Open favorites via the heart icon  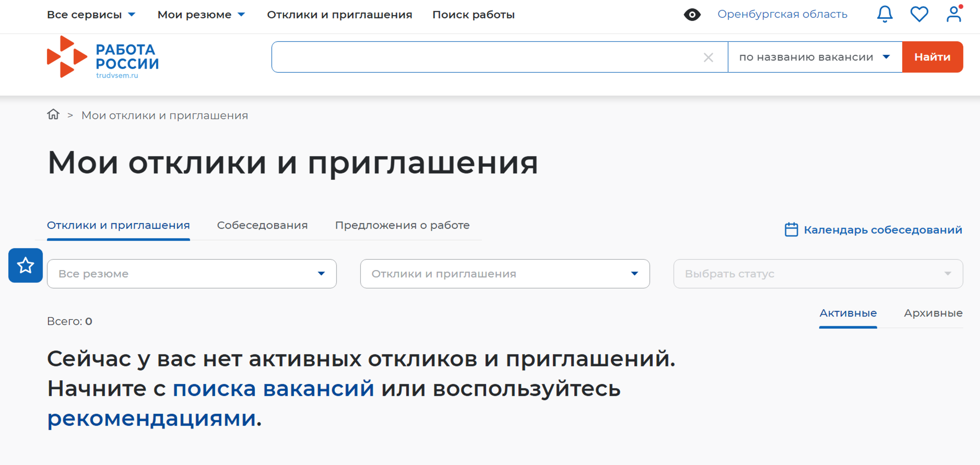(x=919, y=14)
